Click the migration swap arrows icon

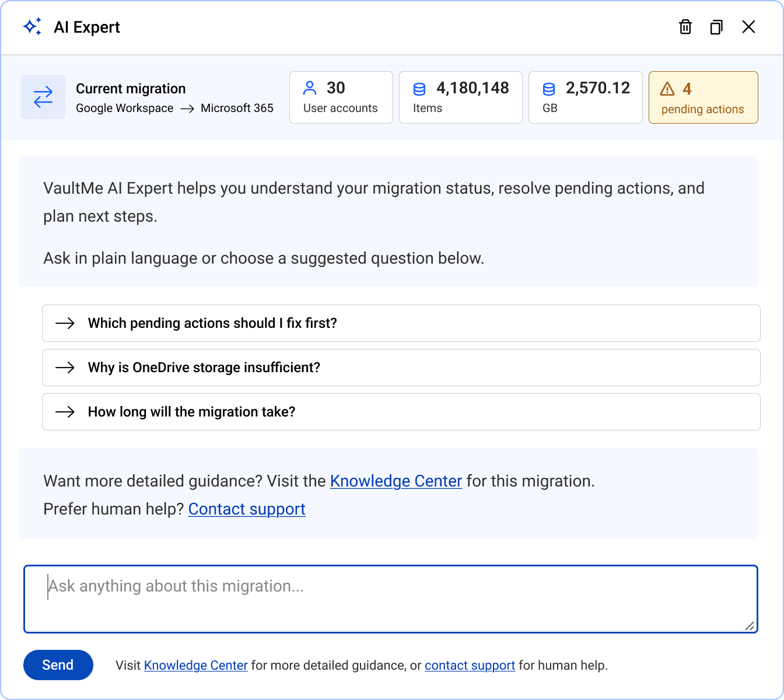click(43, 97)
